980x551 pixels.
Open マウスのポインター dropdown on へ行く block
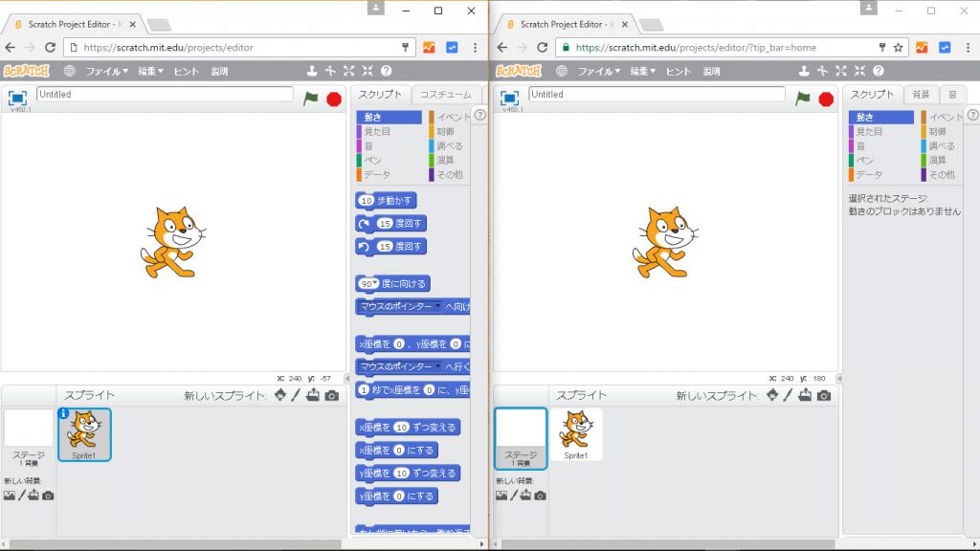click(438, 366)
